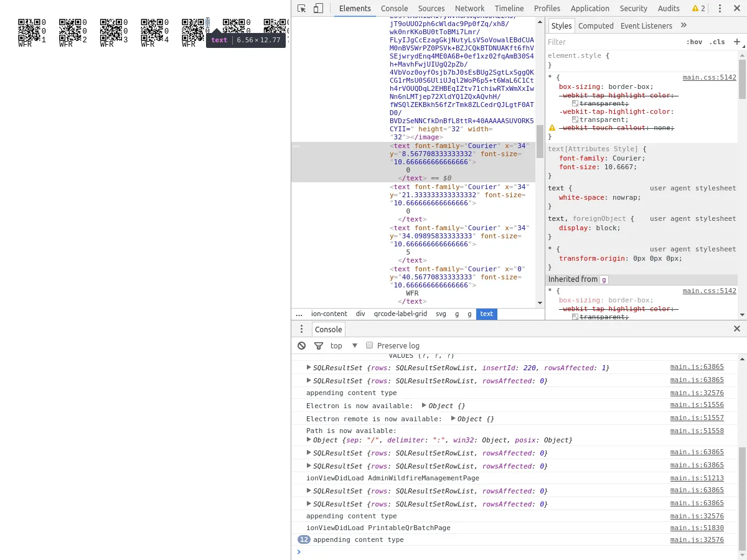Open the Application tab
Image resolution: width=747 pixels, height=560 pixels.
590,8
